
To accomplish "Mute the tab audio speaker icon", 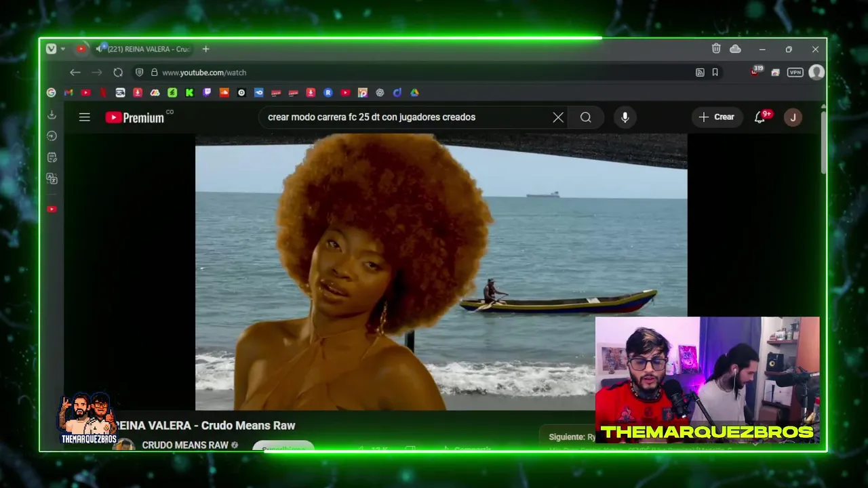I will pos(100,49).
